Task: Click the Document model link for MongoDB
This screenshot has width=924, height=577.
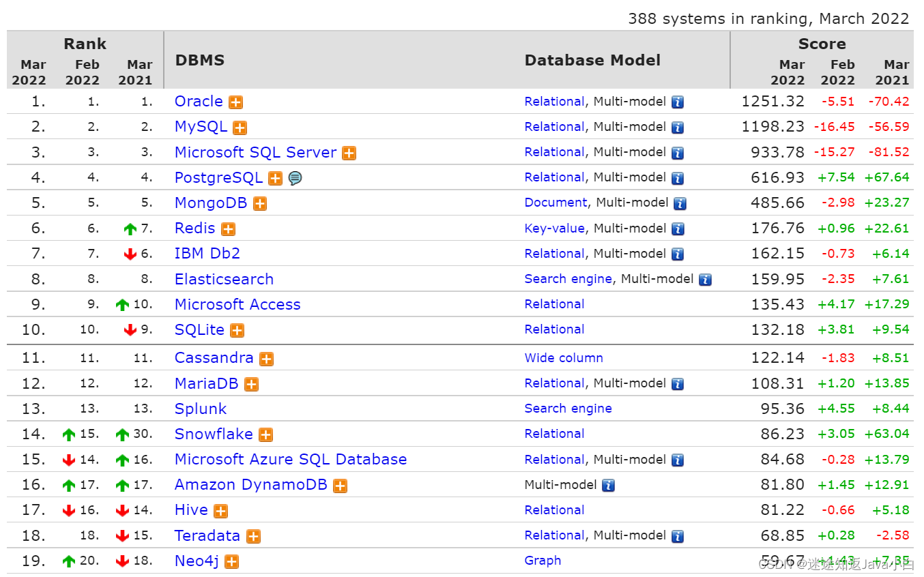Action: point(555,203)
